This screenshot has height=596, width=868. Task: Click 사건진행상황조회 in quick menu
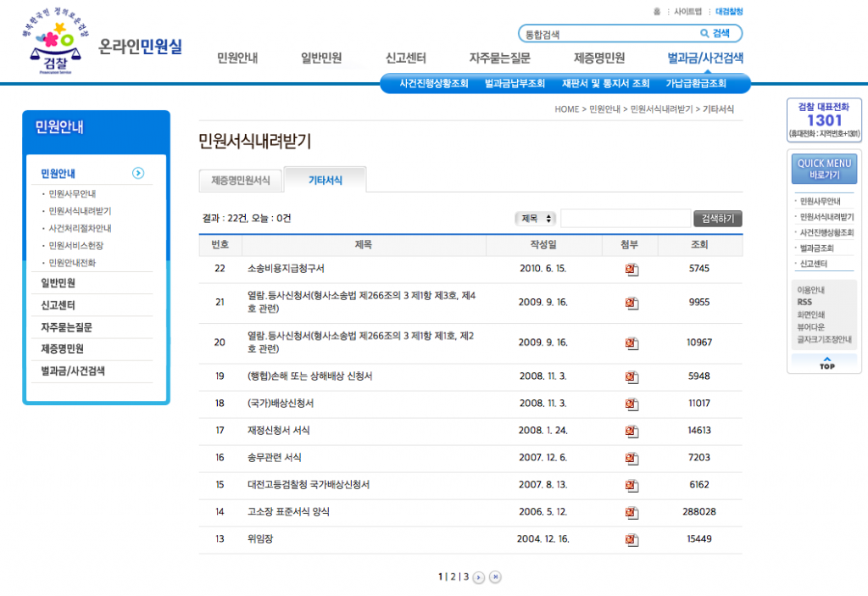826,232
